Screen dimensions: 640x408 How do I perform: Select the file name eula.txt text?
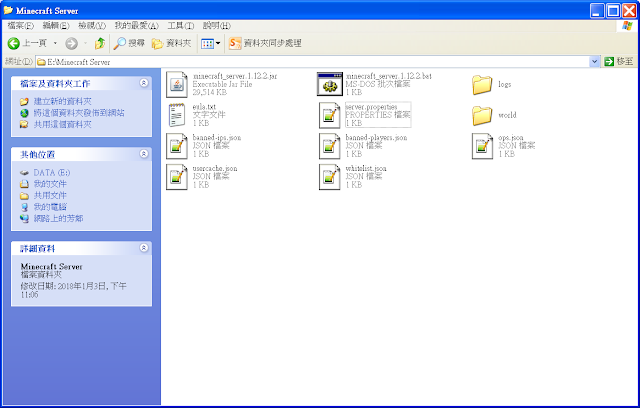pyautogui.click(x=204, y=106)
